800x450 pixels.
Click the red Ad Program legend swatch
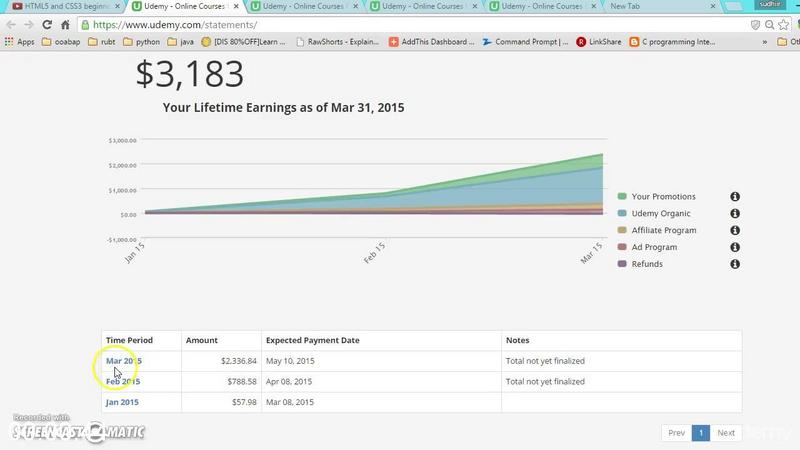(x=622, y=246)
